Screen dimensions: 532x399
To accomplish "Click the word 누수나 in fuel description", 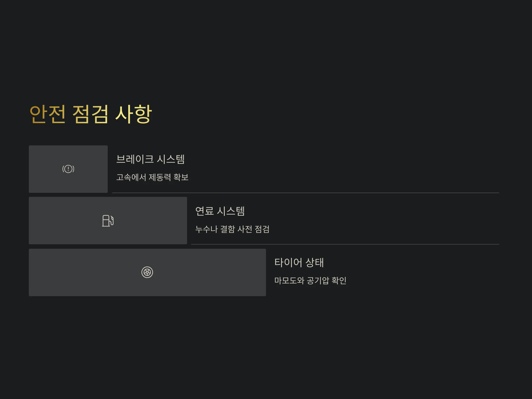I will point(206,229).
